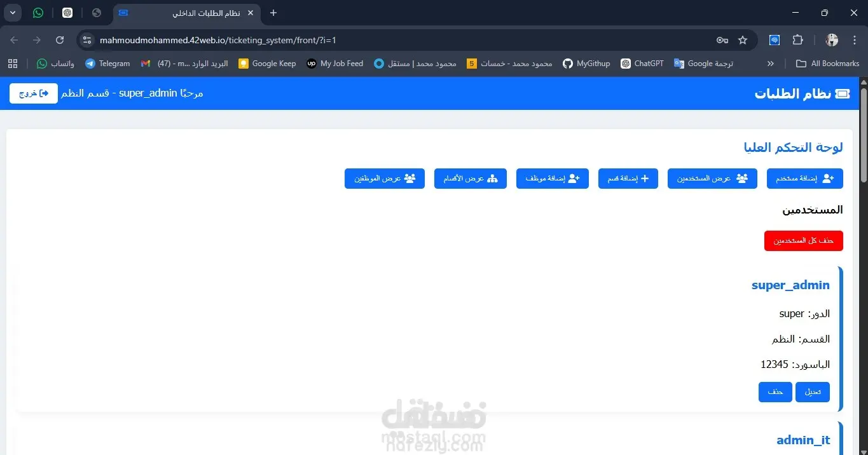Click the لوحة التحكم العليا heading
This screenshot has height=455, width=868.
[x=793, y=147]
